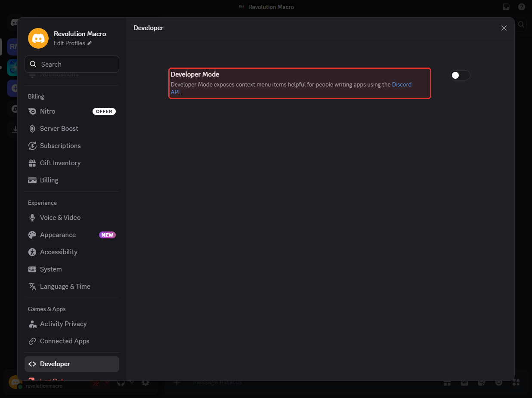This screenshot has height=398, width=532.
Task: Click the 'revolutionmacro' username text
Action: 44,386
